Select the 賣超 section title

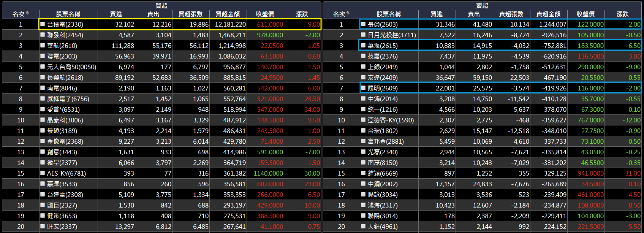[482, 5]
